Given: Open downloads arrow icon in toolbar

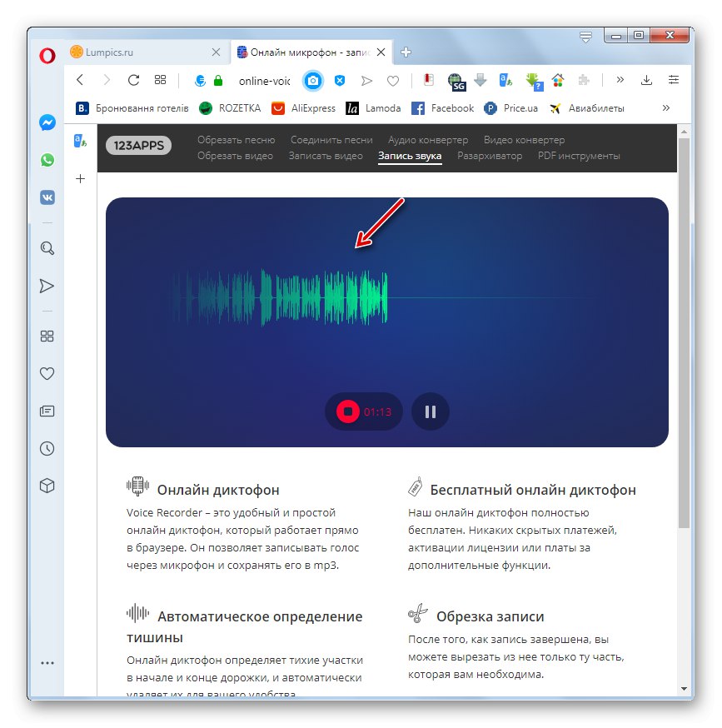Looking at the screenshot, I should coord(646,80).
